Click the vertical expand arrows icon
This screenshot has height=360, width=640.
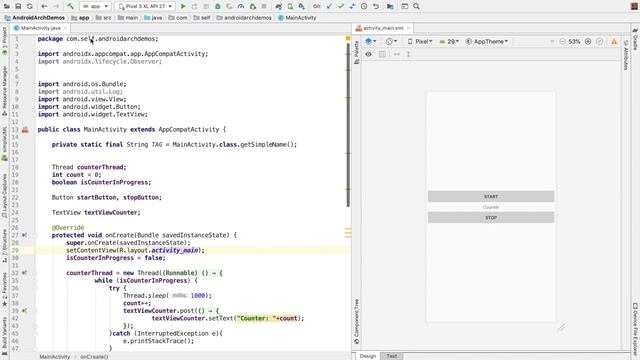[x=408, y=54]
